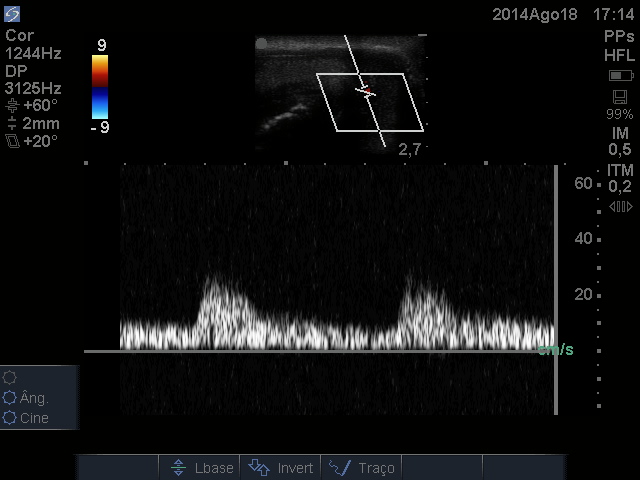Click the sweep speed arrows indicator
The height and width of the screenshot is (480, 640).
(x=620, y=206)
